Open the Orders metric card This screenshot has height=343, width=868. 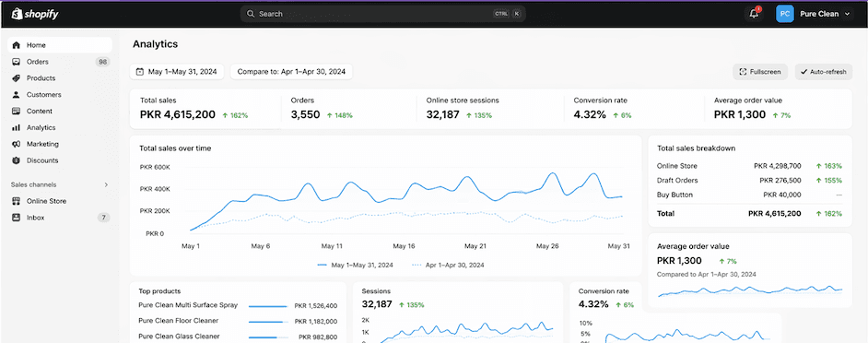348,109
